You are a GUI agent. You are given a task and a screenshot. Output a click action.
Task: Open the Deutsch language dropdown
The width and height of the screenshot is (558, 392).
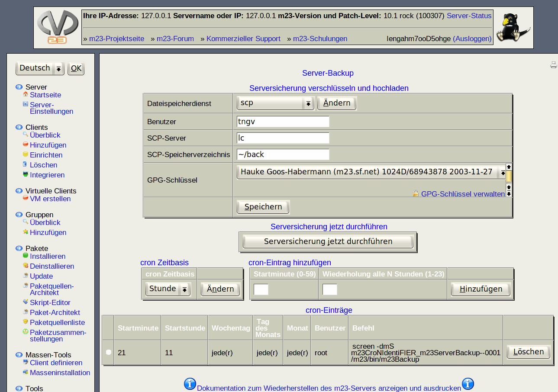(40, 68)
